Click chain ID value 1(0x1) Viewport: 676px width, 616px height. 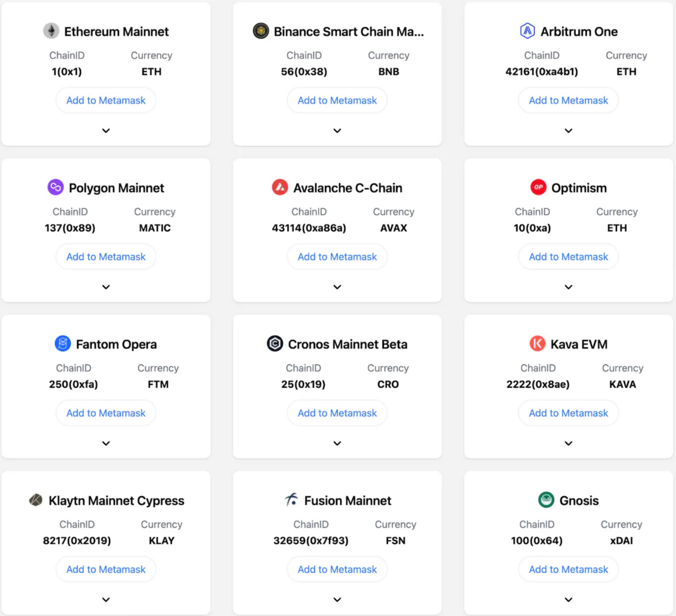tap(67, 71)
